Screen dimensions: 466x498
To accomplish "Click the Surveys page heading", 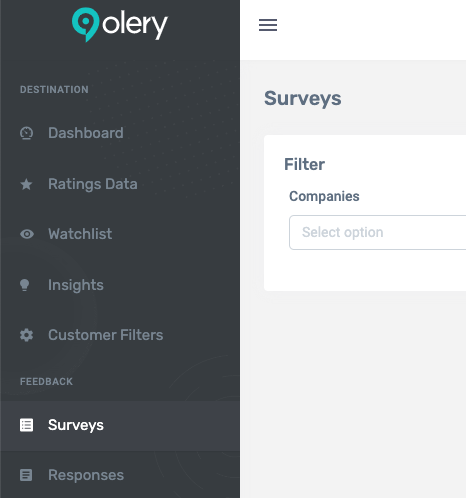I will click(303, 98).
